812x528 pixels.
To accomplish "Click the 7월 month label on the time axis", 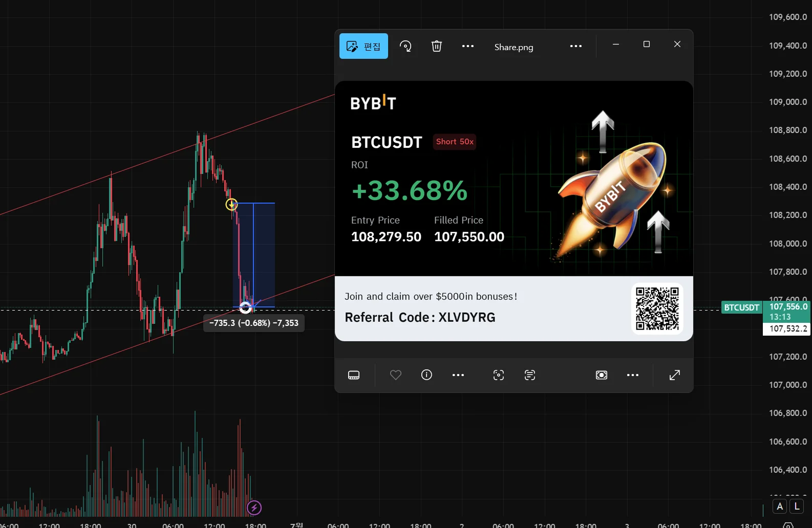I will [297, 525].
